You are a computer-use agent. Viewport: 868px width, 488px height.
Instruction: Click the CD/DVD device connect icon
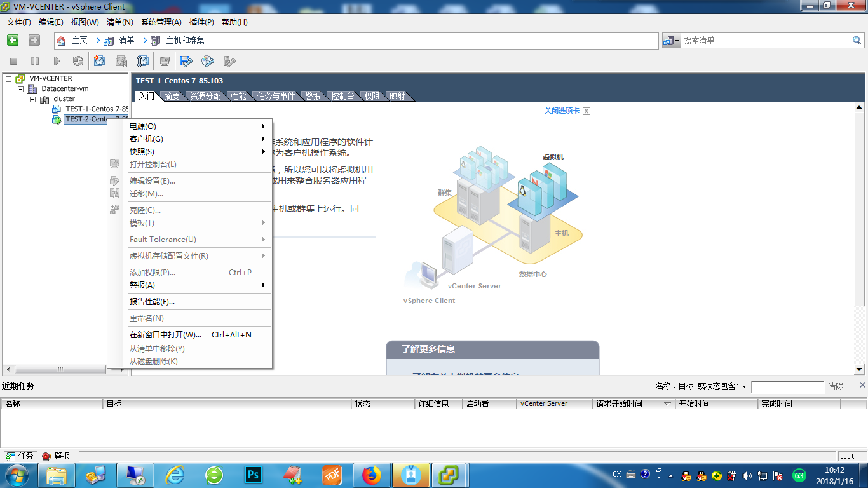coord(208,61)
